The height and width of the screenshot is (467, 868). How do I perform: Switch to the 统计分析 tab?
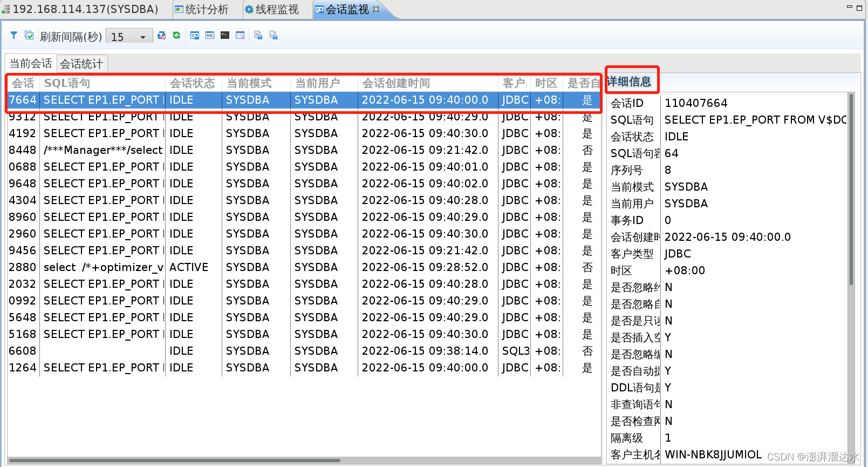pyautogui.click(x=202, y=9)
